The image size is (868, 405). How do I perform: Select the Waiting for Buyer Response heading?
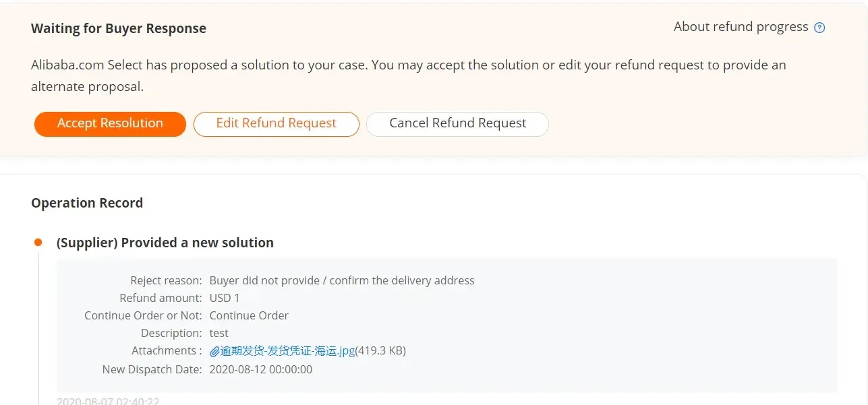[x=119, y=29]
